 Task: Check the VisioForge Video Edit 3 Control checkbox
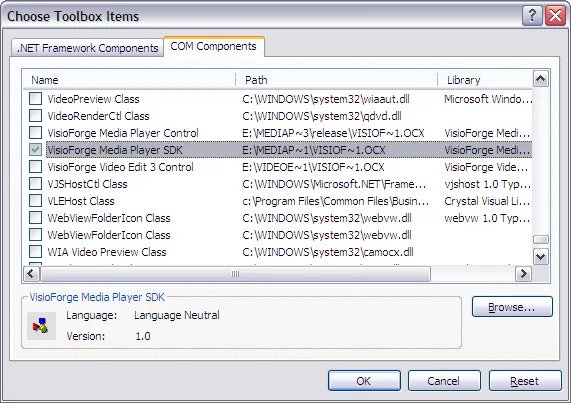(x=35, y=167)
